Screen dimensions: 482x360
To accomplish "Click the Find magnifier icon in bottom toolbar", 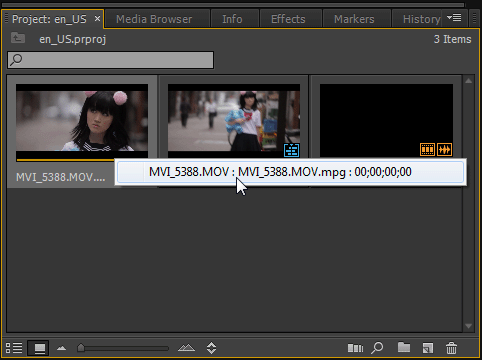I will [377, 348].
